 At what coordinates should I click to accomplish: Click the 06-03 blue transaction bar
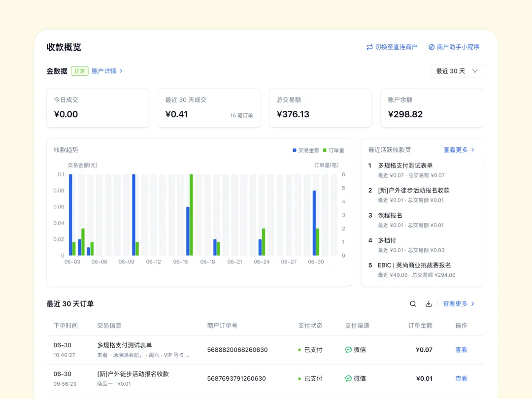(70, 215)
